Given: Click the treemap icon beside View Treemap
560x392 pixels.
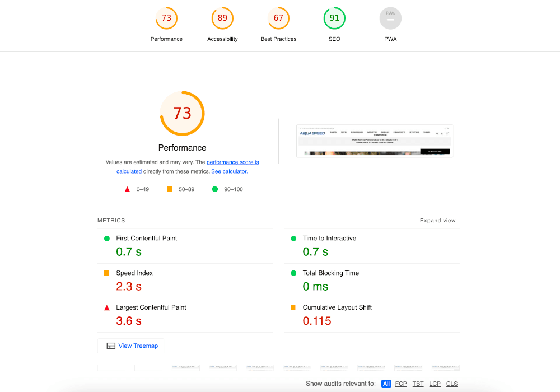Looking at the screenshot, I should pyautogui.click(x=111, y=346).
